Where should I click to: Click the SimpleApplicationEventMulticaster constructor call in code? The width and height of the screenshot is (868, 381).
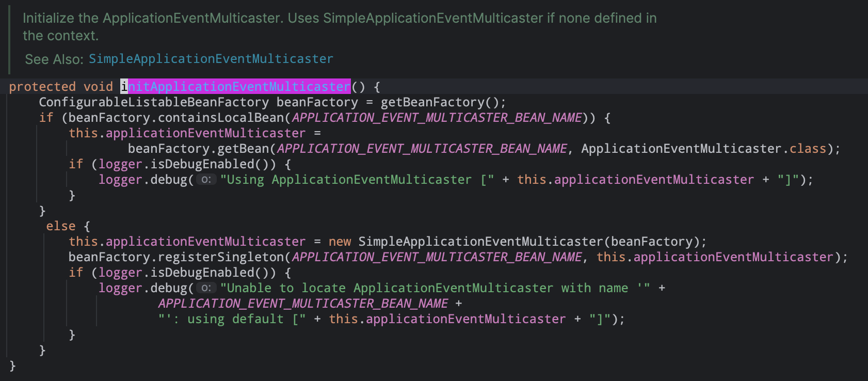pyautogui.click(x=480, y=242)
